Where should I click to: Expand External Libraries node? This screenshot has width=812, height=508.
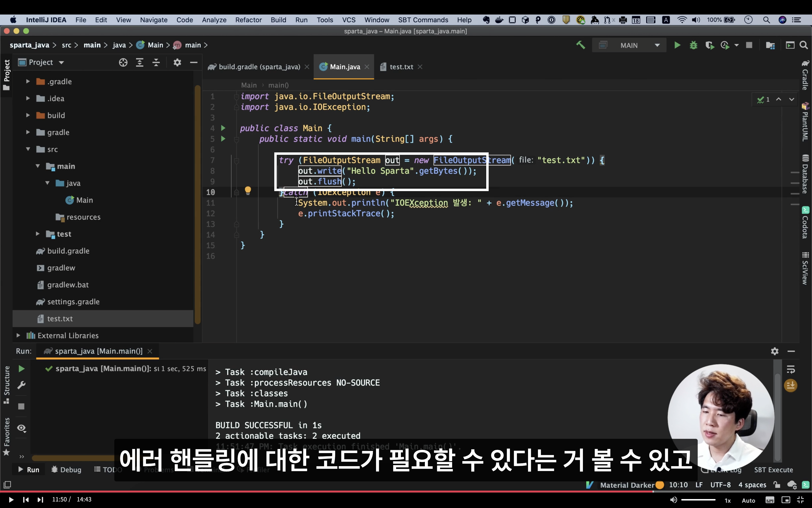(x=18, y=335)
